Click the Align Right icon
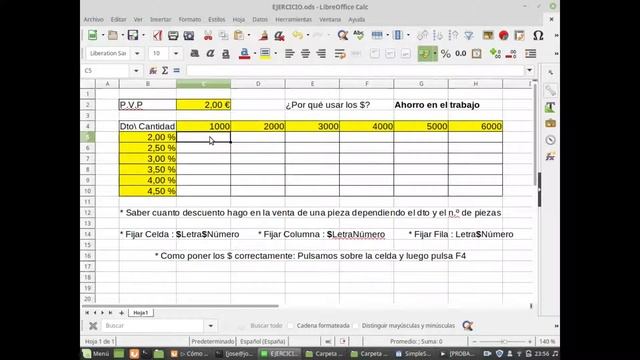 coord(321,53)
